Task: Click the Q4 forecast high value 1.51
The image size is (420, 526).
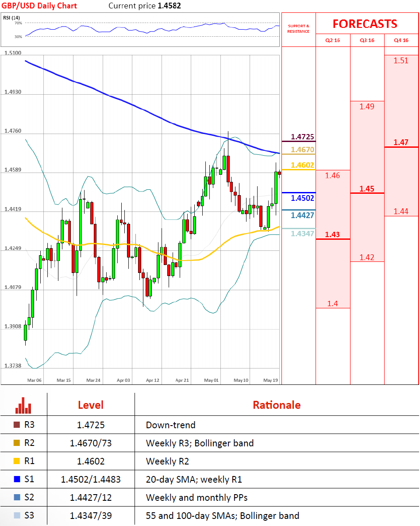Action: pos(401,61)
